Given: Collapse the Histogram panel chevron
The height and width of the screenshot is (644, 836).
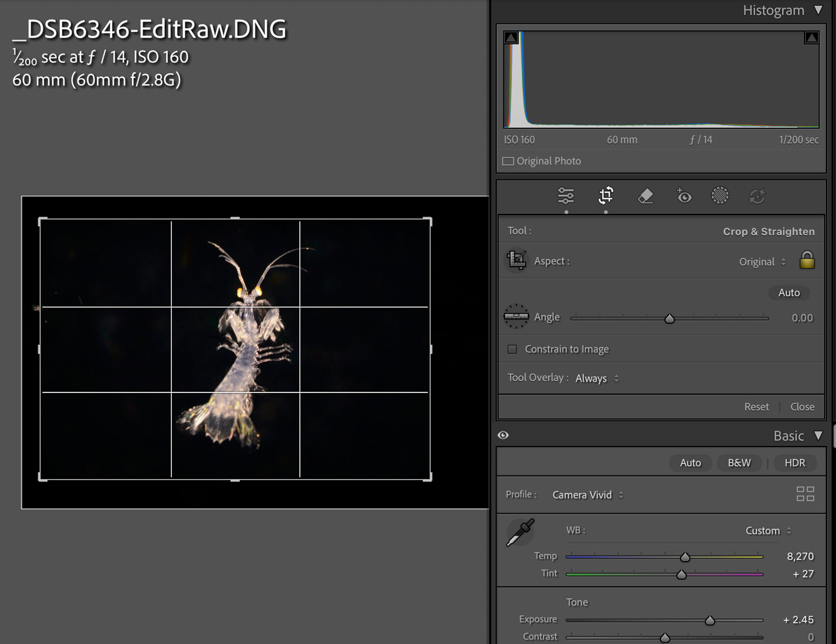Looking at the screenshot, I should coord(818,10).
